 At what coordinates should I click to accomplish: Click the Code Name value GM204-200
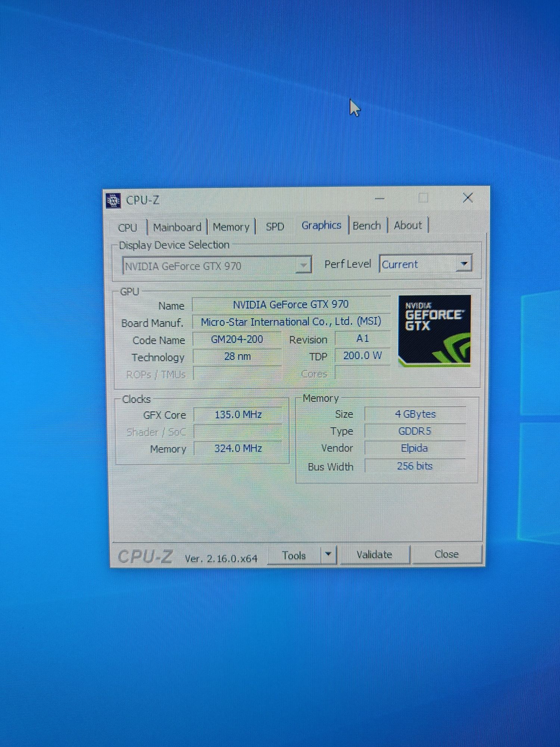click(237, 339)
